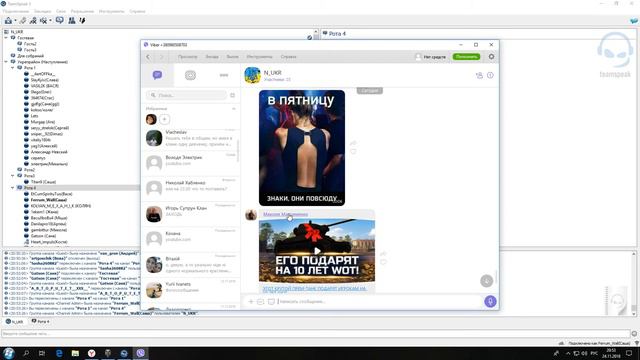640x360 pixels.
Task: Open Viacheslav conversation in chat list
Action: pos(190,138)
